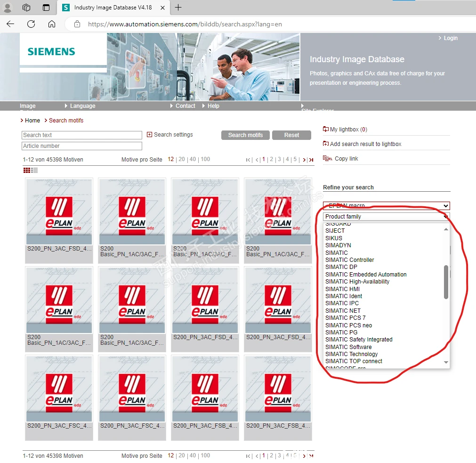Show 40 motifs per page

click(193, 159)
